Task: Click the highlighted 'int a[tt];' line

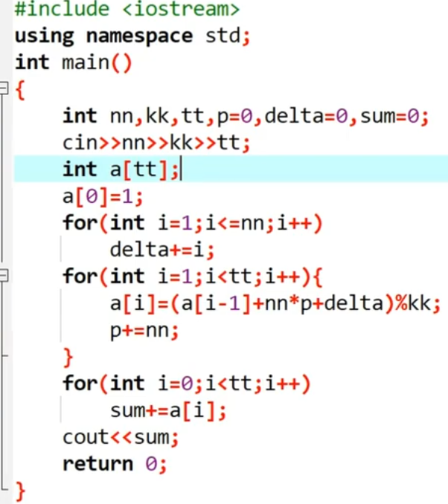Action: point(231,169)
